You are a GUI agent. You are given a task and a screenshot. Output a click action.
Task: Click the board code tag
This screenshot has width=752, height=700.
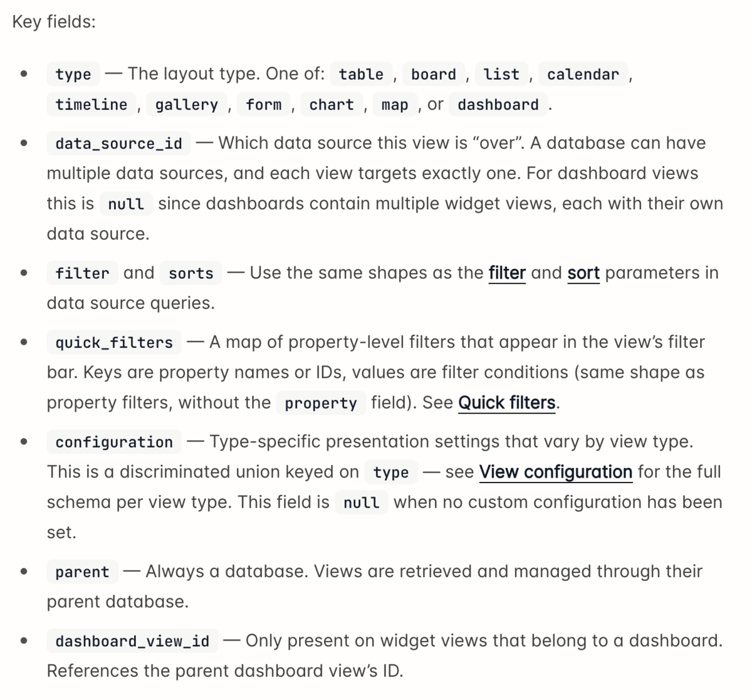point(434,74)
